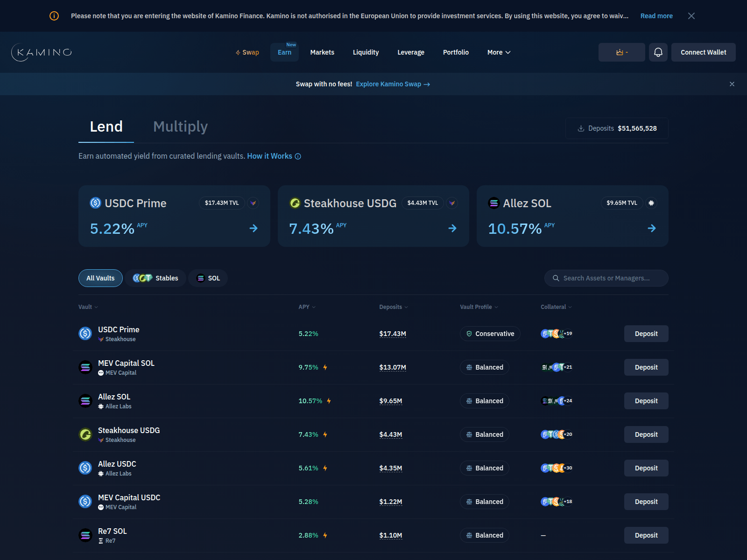Click the lightning boost icon in Allez SOL row
Screen dimensions: 747x560
point(329,401)
